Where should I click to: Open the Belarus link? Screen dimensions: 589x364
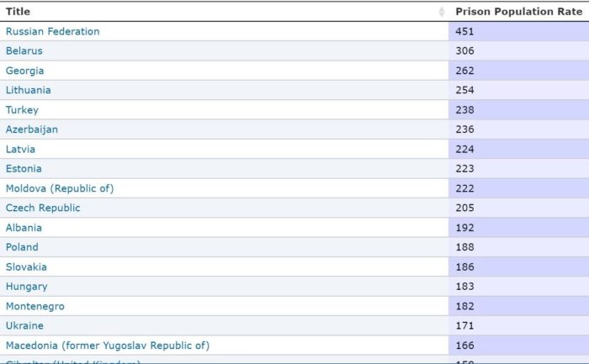pyautogui.click(x=24, y=51)
